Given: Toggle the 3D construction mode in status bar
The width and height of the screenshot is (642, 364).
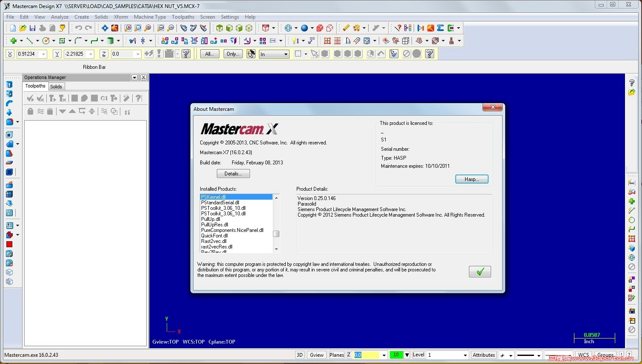Looking at the screenshot, I should [300, 355].
